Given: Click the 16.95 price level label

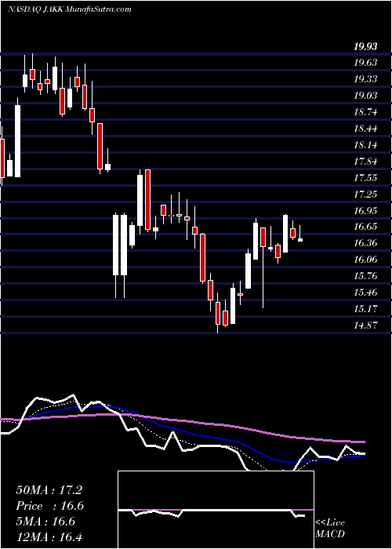Looking at the screenshot, I should (366, 210).
